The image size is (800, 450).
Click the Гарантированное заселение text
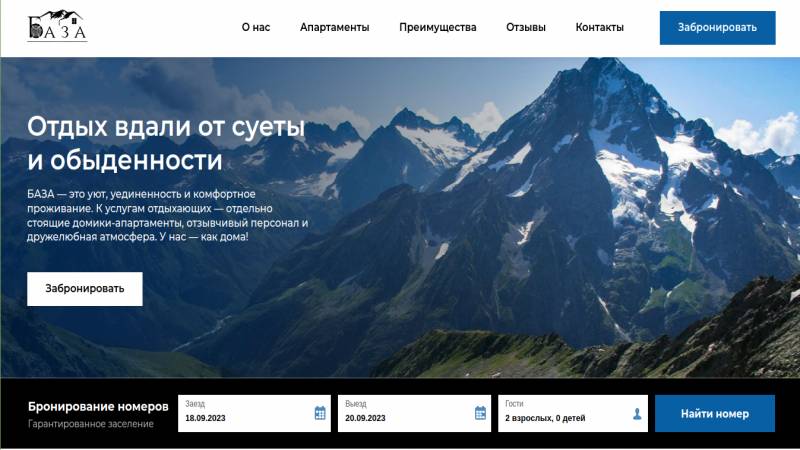pyautogui.click(x=91, y=424)
